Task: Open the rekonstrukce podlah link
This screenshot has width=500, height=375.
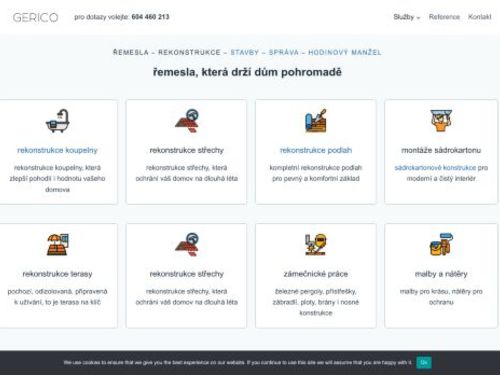Action: click(316, 150)
